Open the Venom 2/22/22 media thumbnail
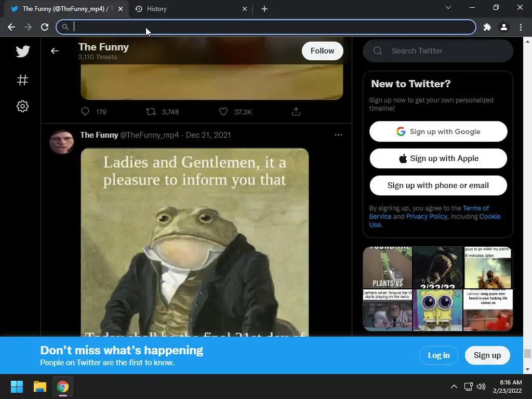Screen dimensions: 532x399 click(x=437, y=268)
